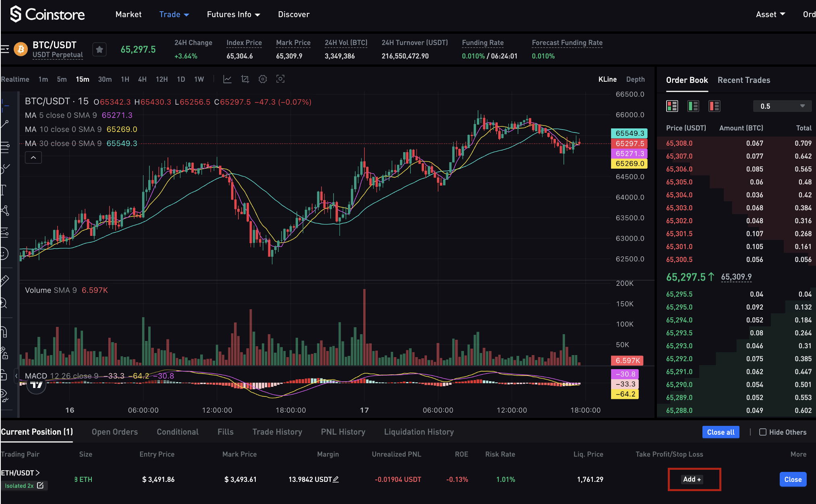Open the 0.5 price precision dropdown
The width and height of the screenshot is (816, 504).
click(782, 106)
